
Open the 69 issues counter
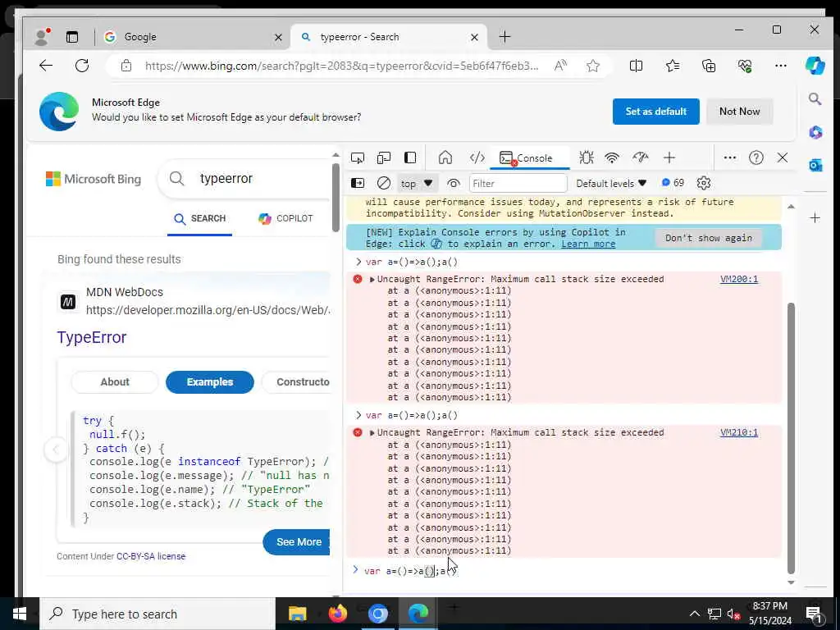(673, 183)
